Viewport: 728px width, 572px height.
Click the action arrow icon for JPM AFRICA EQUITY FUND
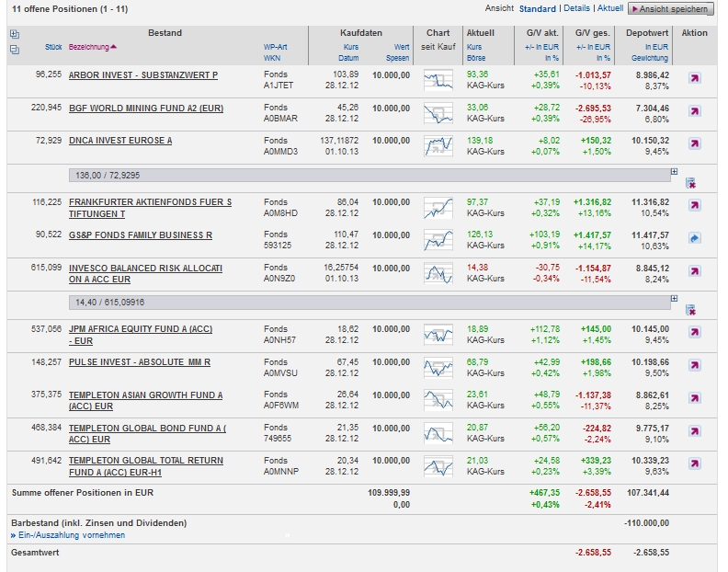[694, 333]
